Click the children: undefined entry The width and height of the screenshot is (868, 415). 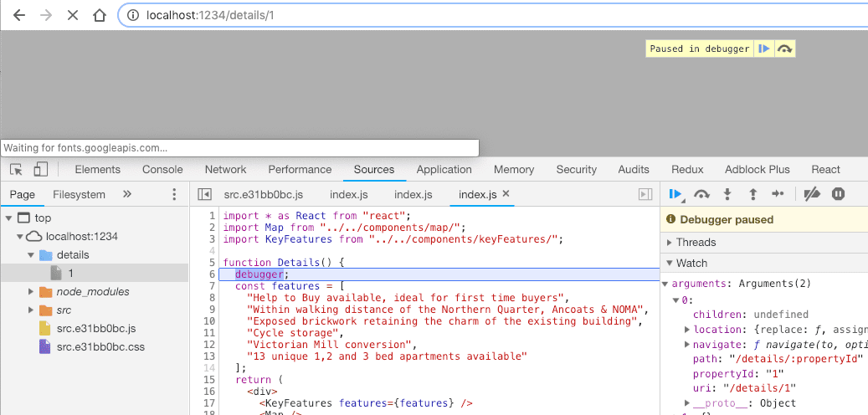coord(751,315)
